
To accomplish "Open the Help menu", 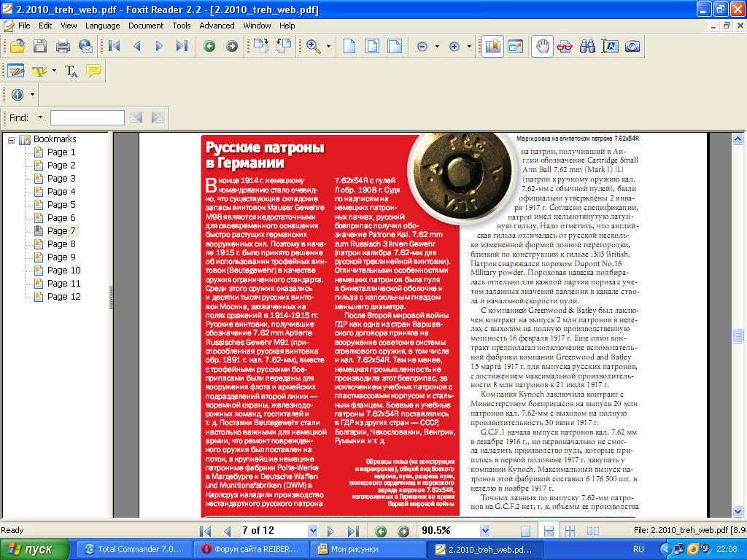I will point(287,26).
